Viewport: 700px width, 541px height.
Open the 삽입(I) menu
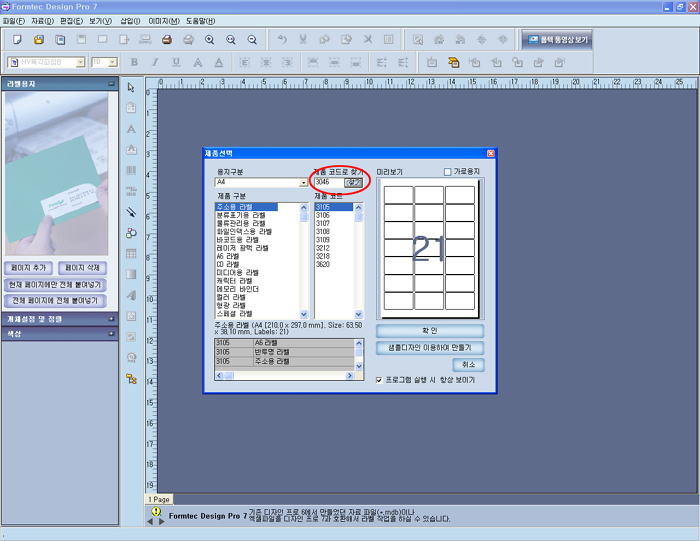point(130,21)
